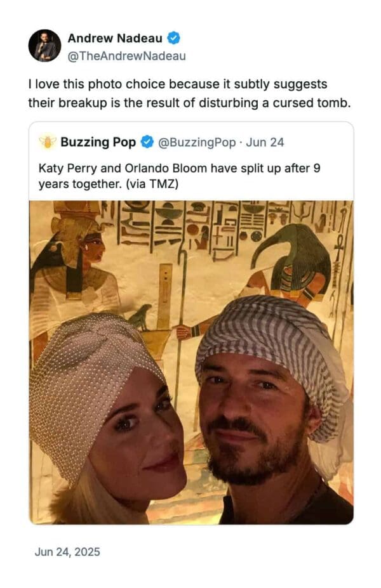Click the verified badge beside Buzzing Pop
This screenshot has height=588, width=381.
coord(146,142)
